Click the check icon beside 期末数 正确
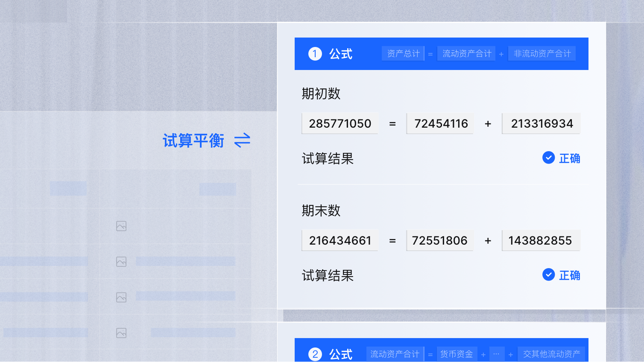Screen dimensions: 644x362 click(x=548, y=274)
